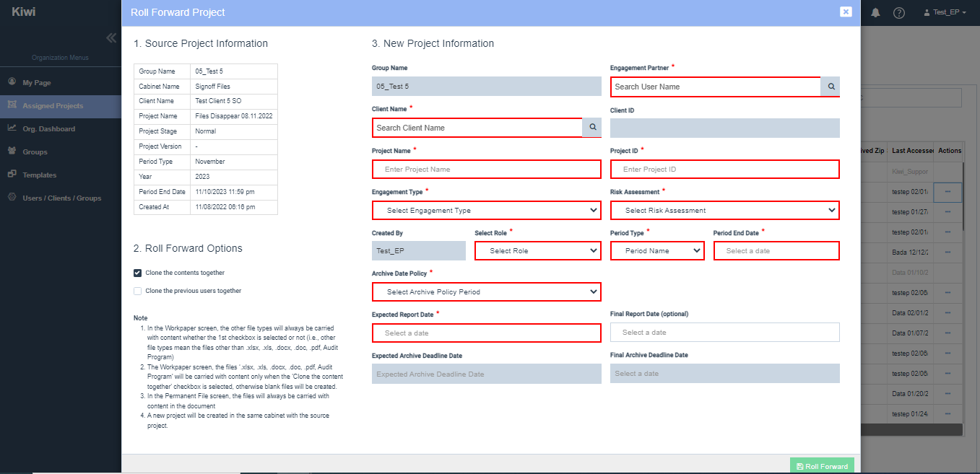
Task: Open the My Page sidebar icon
Action: [x=10, y=82]
